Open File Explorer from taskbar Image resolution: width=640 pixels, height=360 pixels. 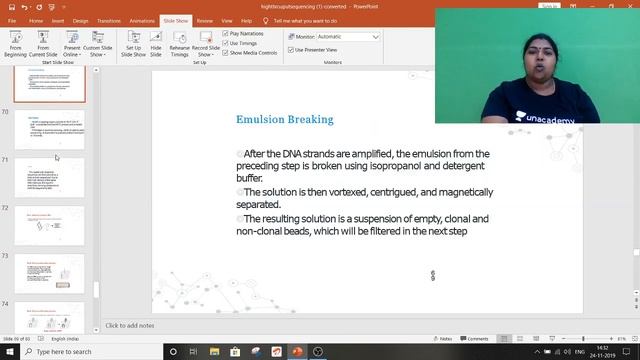(x=214, y=351)
